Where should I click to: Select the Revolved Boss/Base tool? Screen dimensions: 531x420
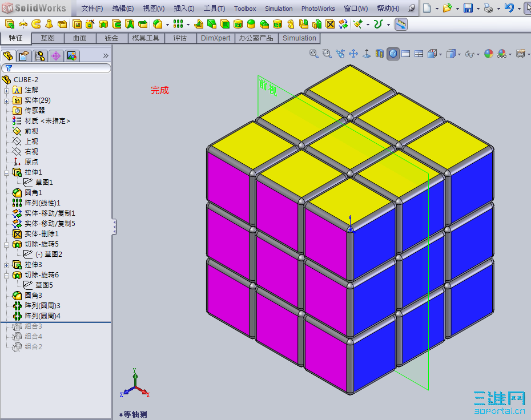coord(23,24)
